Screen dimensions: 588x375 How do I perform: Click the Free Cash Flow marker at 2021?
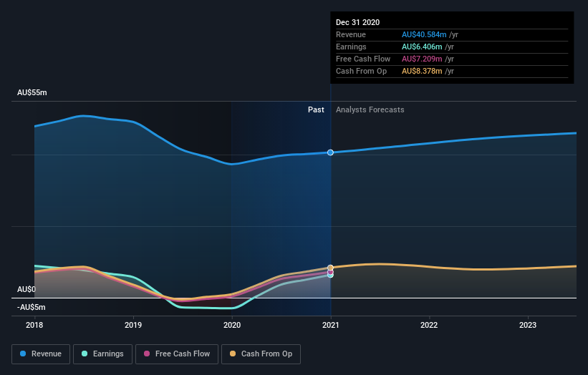[330, 272]
